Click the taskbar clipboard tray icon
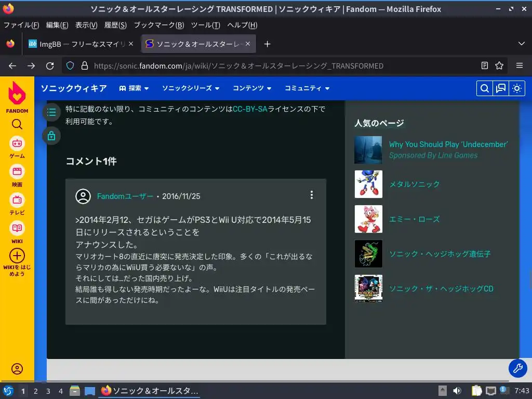This screenshot has width=532, height=399. click(x=477, y=391)
